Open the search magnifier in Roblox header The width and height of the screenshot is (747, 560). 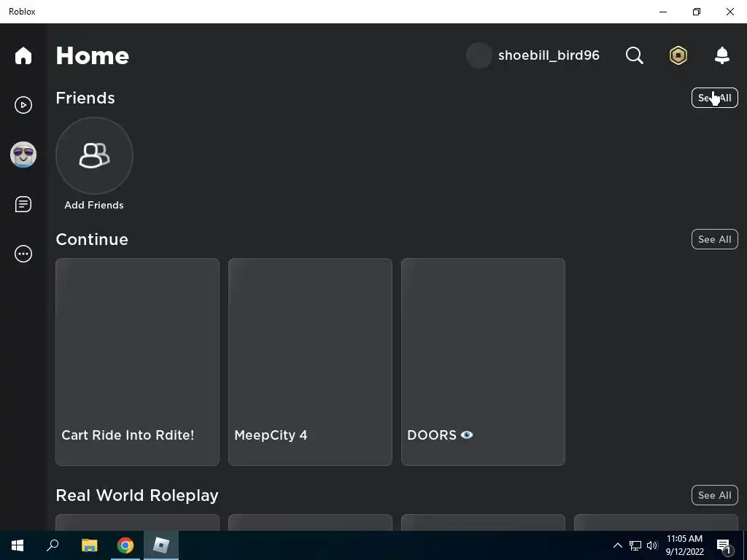(634, 55)
